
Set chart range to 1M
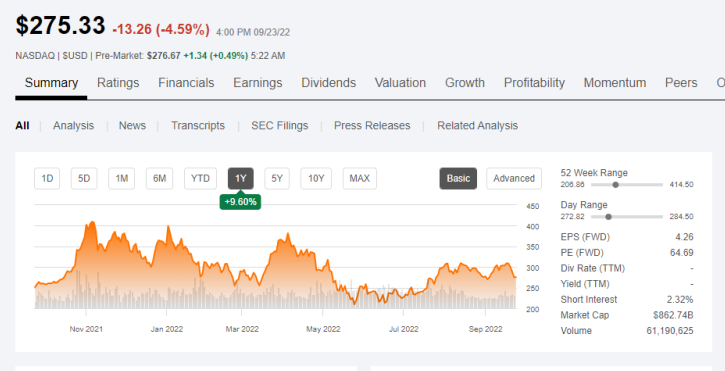click(x=122, y=179)
